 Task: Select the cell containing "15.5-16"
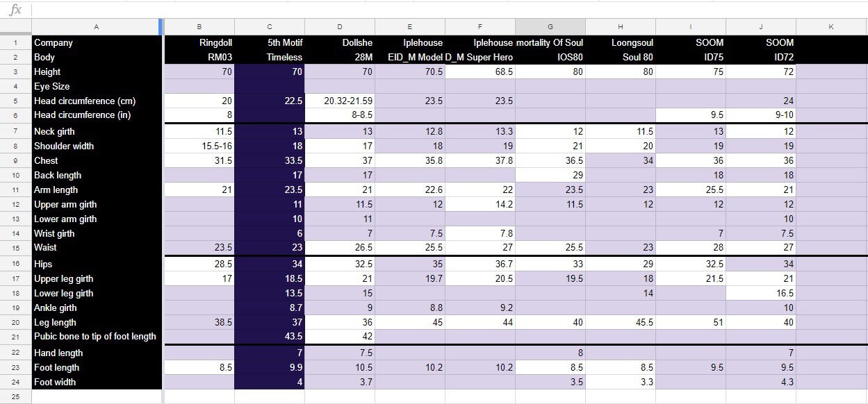[199, 146]
